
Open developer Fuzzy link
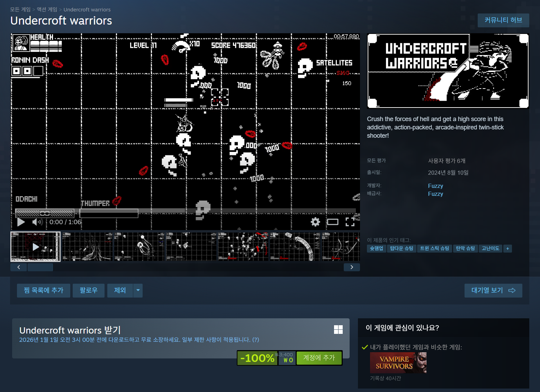(x=435, y=186)
